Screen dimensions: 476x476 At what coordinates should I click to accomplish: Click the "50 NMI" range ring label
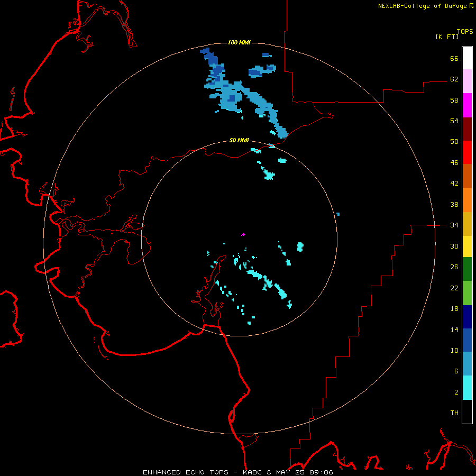coord(239,140)
